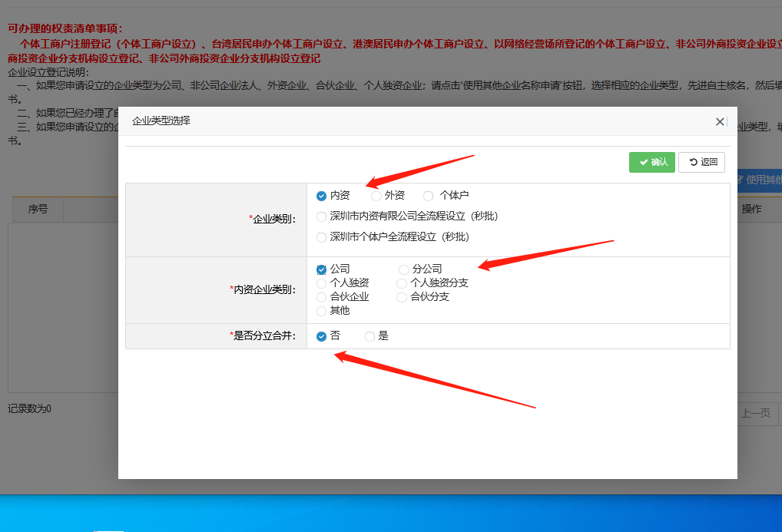Click the 上一页 pagination button
This screenshot has width=782, height=532.
[758, 413]
